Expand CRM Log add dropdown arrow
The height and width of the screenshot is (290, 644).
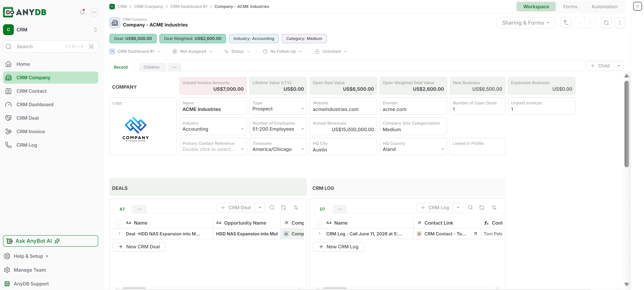click(458, 208)
